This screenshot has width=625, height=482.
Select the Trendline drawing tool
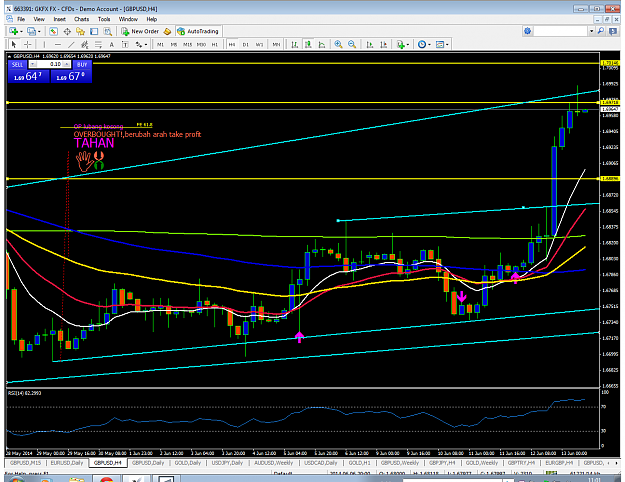click(x=71, y=45)
